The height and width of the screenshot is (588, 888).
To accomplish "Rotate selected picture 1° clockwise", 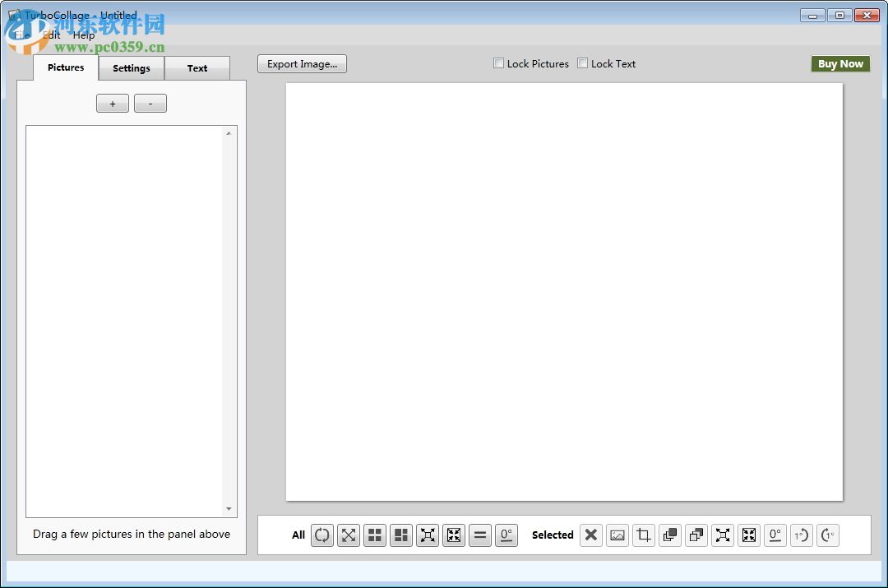I will (x=828, y=535).
